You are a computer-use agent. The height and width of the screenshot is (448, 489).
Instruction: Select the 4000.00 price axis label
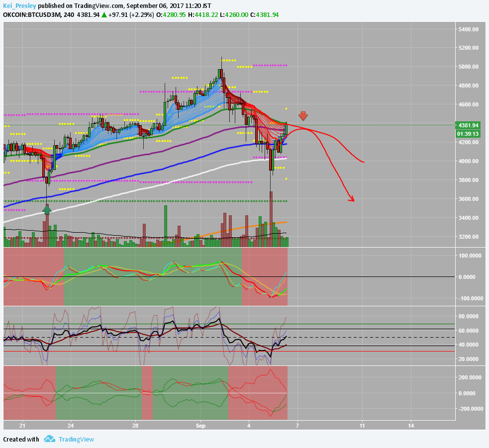pyautogui.click(x=469, y=161)
